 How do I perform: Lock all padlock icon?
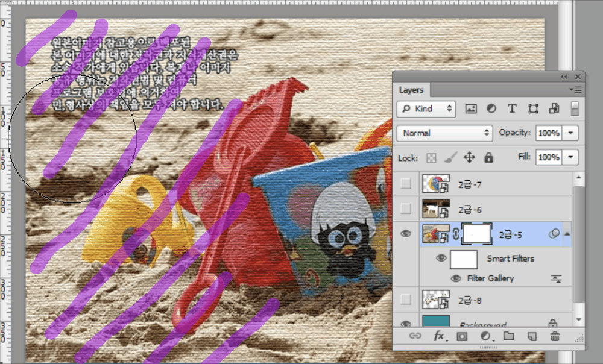[488, 157]
